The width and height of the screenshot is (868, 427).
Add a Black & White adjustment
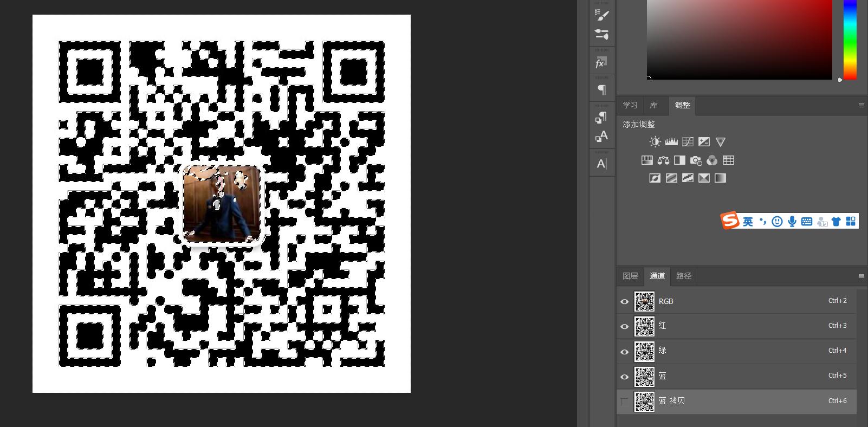pyautogui.click(x=679, y=160)
